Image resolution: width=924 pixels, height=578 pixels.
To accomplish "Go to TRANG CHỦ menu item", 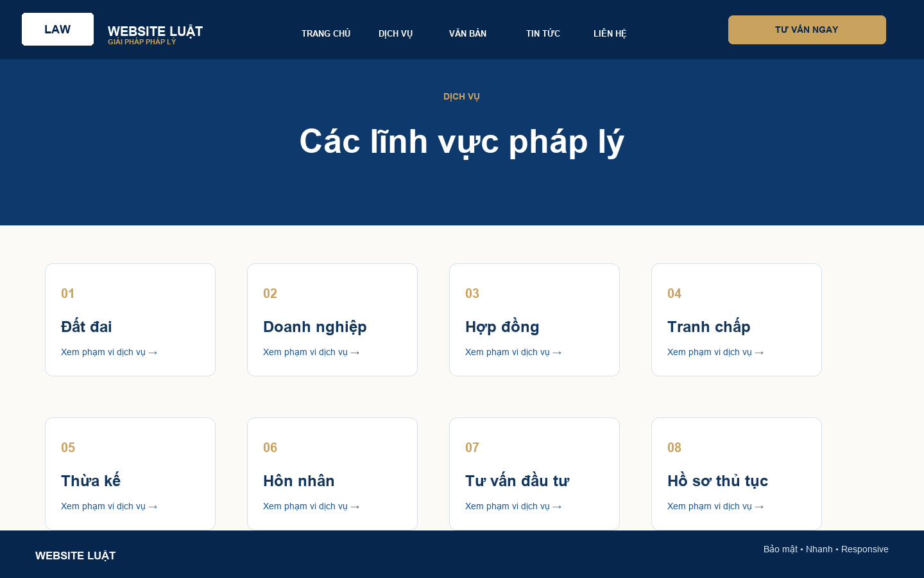I will click(x=326, y=33).
